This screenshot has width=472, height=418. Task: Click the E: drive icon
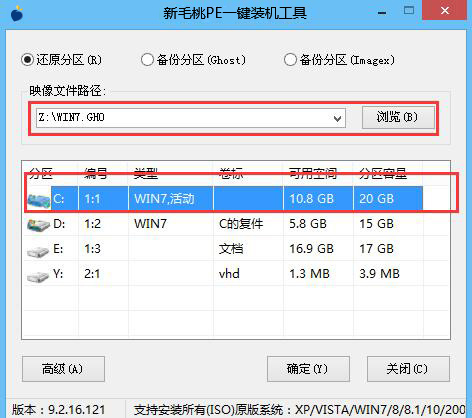pos(38,251)
